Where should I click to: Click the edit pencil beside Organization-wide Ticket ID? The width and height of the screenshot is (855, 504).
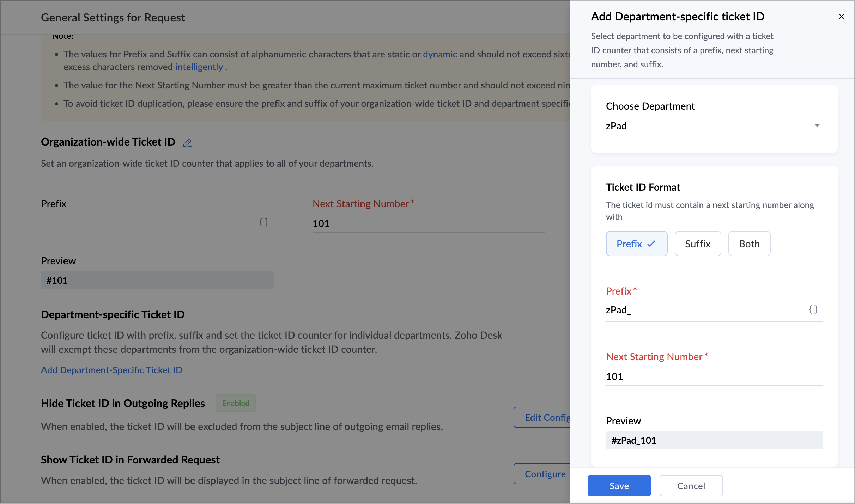tap(187, 143)
